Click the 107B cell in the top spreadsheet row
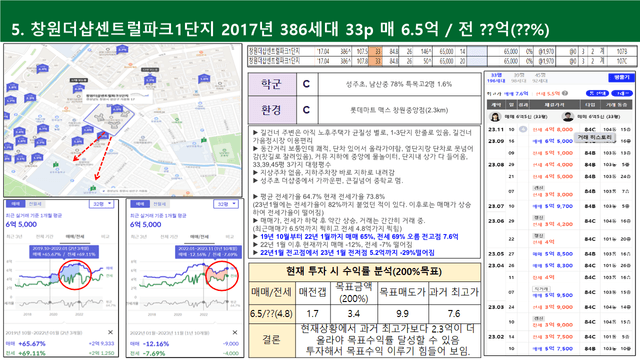Viewport: 640px width, 360px height. click(622, 51)
